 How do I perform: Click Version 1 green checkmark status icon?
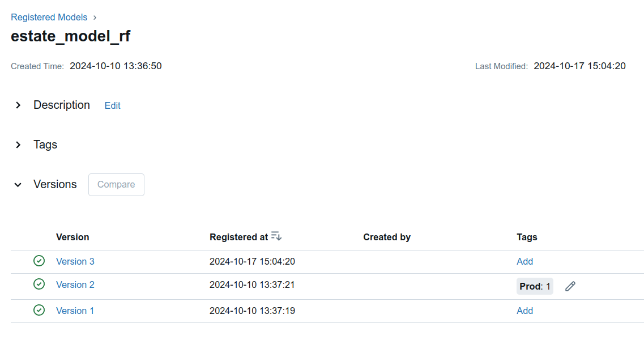click(x=39, y=310)
